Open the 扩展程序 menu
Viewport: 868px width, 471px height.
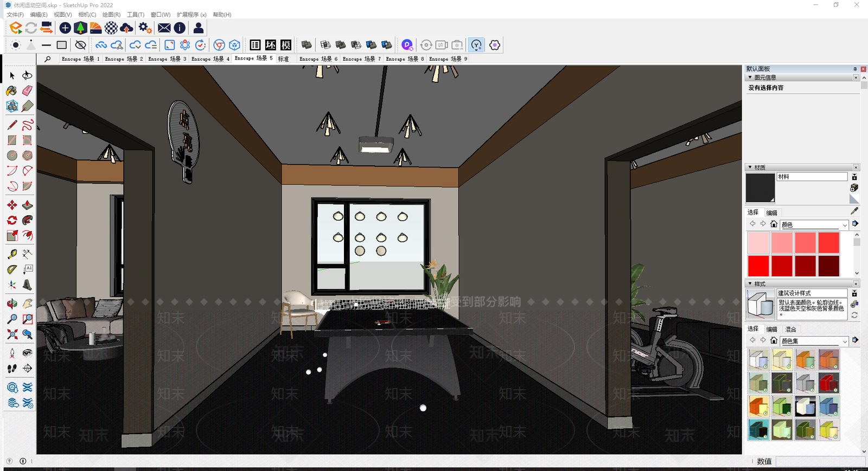click(192, 15)
